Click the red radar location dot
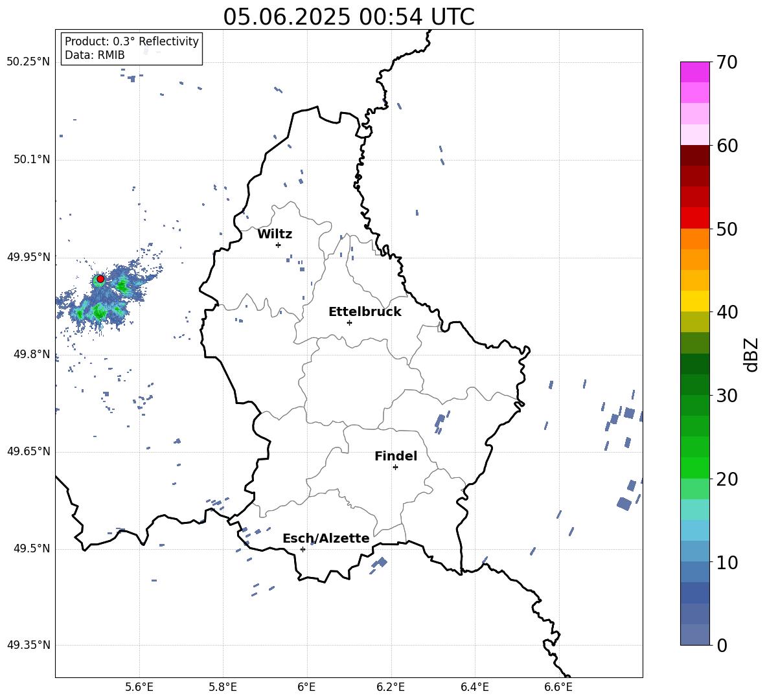This screenshot has height=700, width=767. pyautogui.click(x=100, y=279)
